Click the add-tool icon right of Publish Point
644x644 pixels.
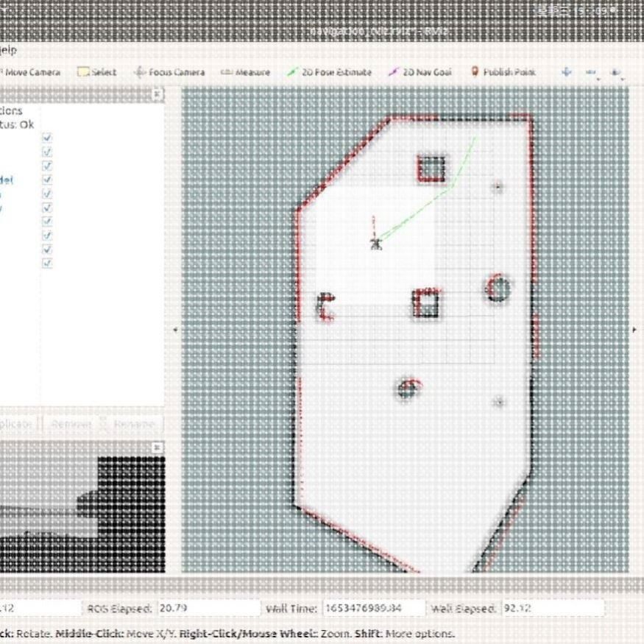tap(567, 72)
